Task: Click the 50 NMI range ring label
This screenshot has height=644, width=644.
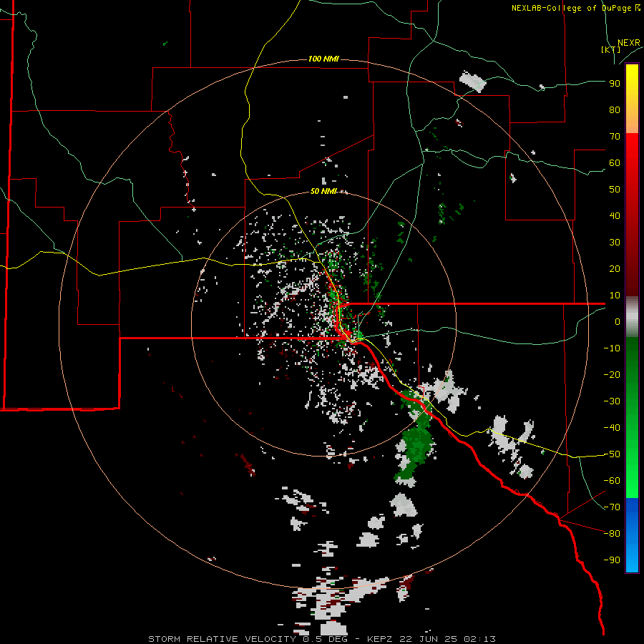Action: pyautogui.click(x=323, y=191)
